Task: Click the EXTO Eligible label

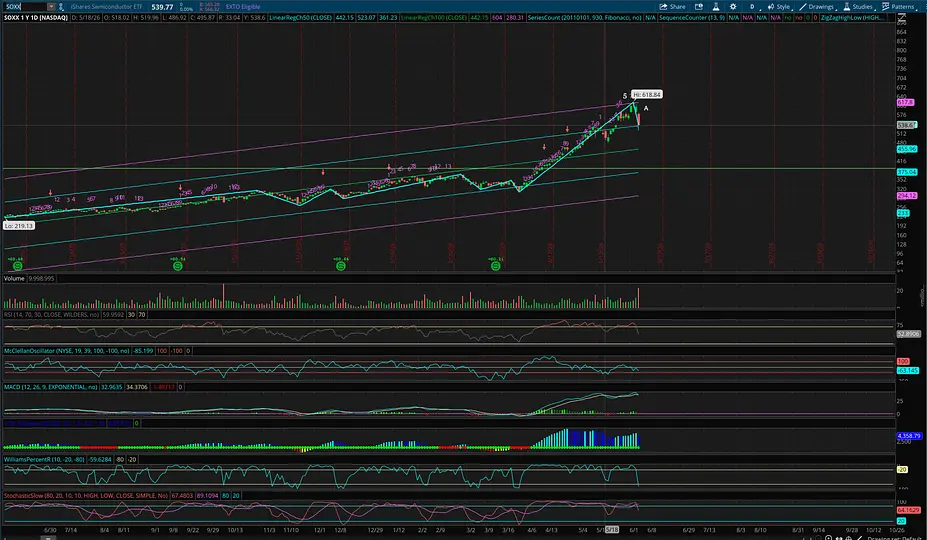Action: click(x=243, y=7)
